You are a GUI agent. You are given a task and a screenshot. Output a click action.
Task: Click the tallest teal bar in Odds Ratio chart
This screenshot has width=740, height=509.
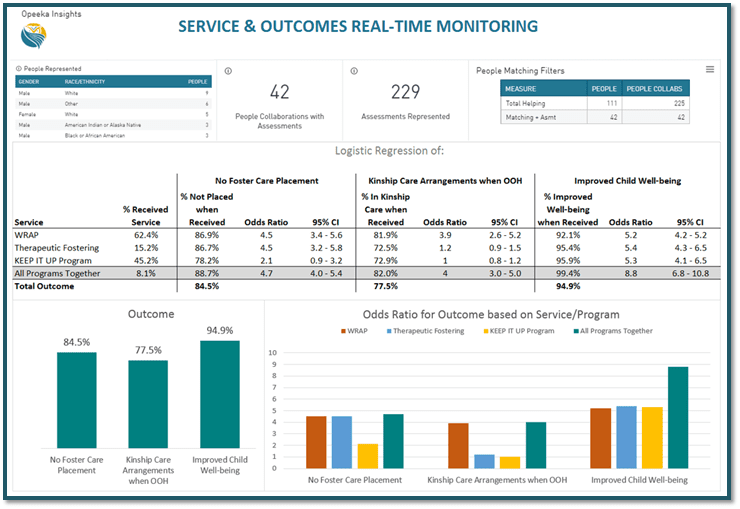pyautogui.click(x=677, y=417)
